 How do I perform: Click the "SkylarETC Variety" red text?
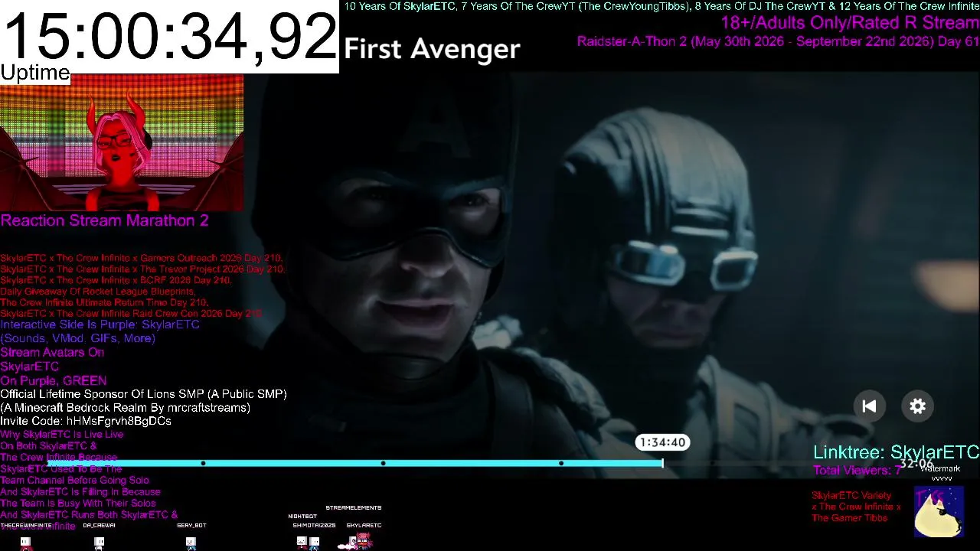(x=851, y=495)
